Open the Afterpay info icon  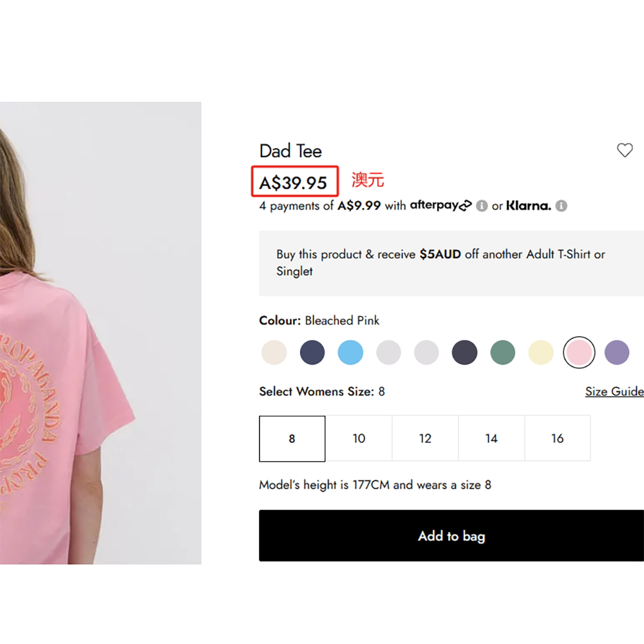tap(482, 206)
